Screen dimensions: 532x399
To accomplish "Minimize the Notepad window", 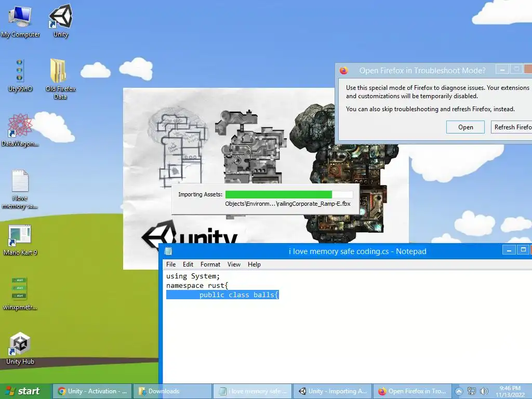I will click(509, 250).
